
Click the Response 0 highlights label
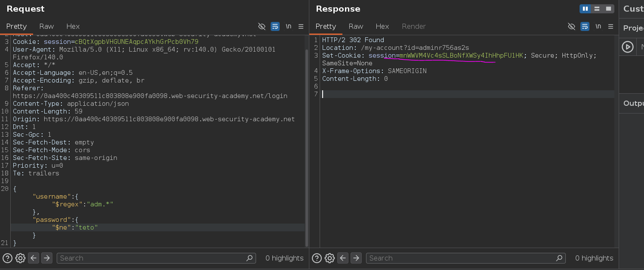coord(594,258)
